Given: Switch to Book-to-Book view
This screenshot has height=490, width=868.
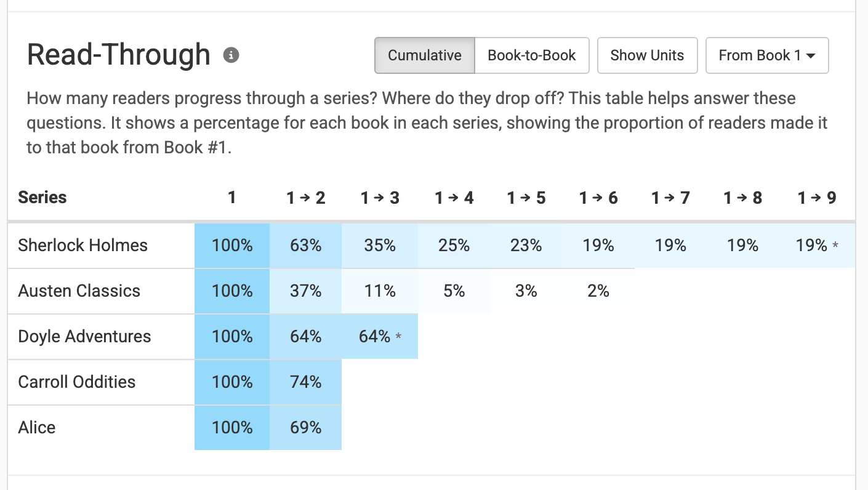Looking at the screenshot, I should coord(531,55).
